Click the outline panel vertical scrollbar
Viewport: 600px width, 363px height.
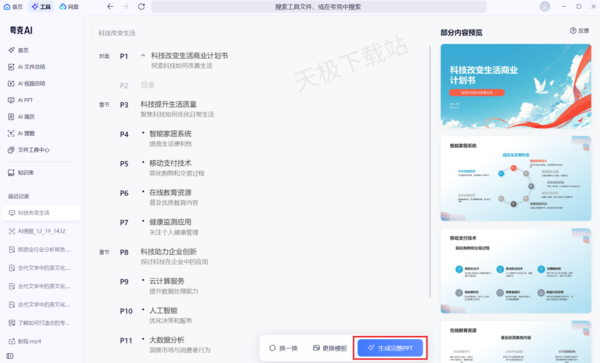430,171
